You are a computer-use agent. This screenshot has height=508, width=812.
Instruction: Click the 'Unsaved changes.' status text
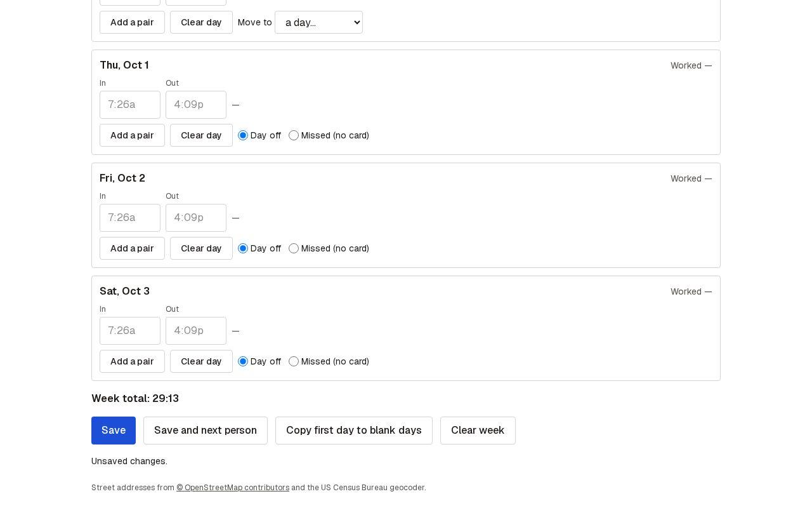[129, 461]
